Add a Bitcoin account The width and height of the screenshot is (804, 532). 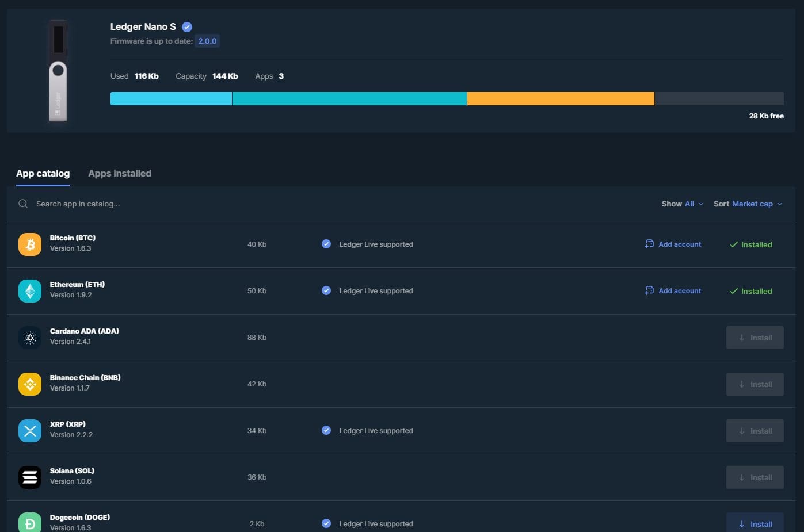(x=673, y=244)
